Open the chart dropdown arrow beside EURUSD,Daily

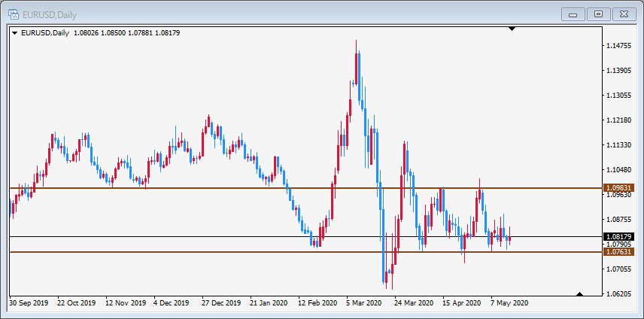[15, 33]
